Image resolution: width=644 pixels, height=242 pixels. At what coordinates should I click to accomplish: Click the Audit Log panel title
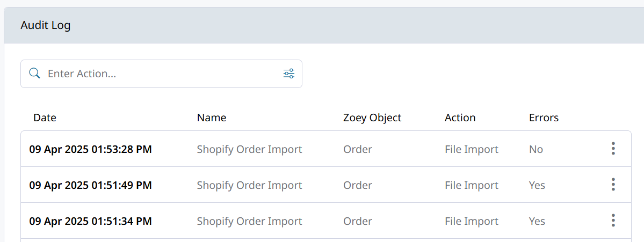tap(46, 25)
